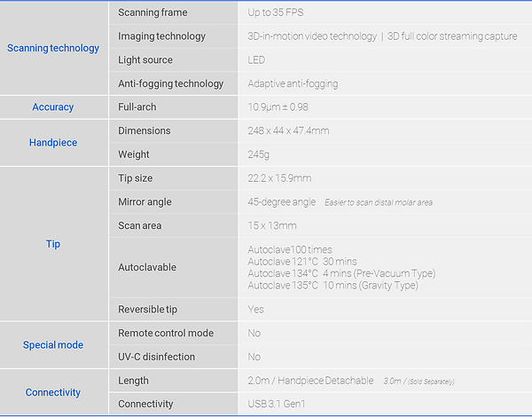Click the Scanning technology category heading
532x417 pixels.
(53, 48)
